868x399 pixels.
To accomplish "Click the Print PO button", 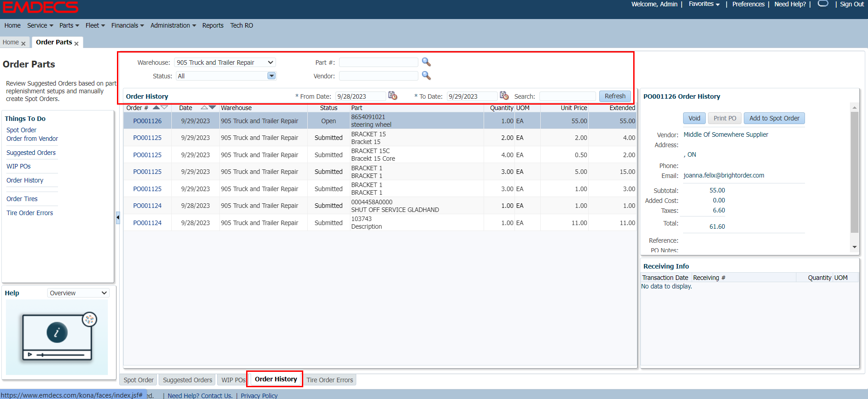I will (x=724, y=118).
